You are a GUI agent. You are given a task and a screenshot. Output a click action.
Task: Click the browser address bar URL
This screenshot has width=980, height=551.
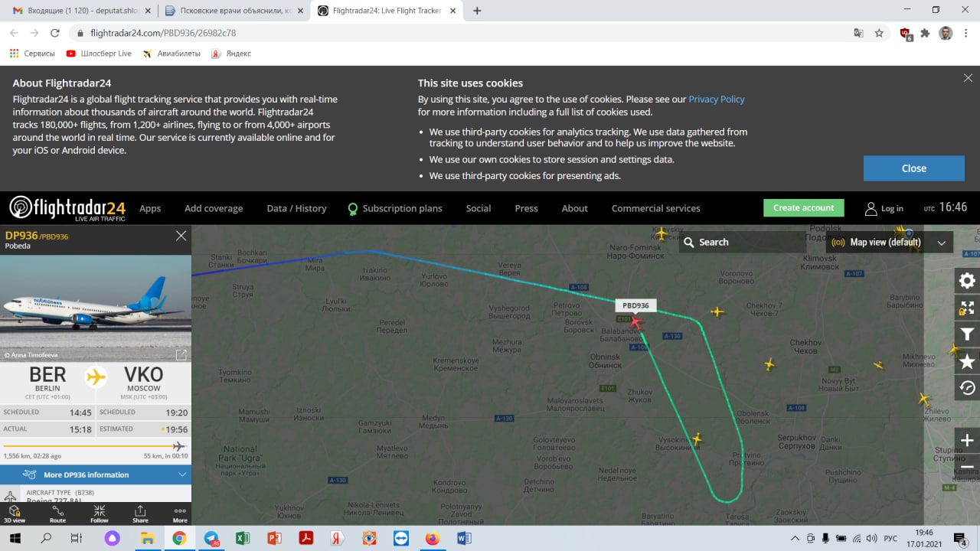[163, 33]
